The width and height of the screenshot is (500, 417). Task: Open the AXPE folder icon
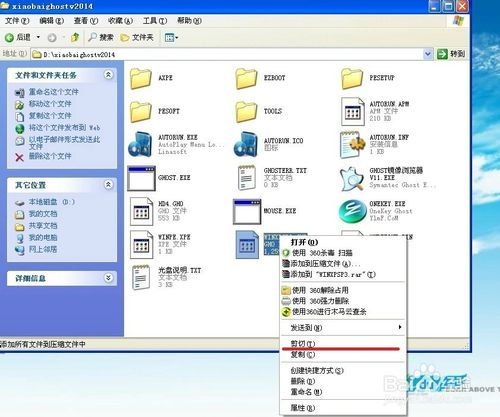[x=140, y=78]
